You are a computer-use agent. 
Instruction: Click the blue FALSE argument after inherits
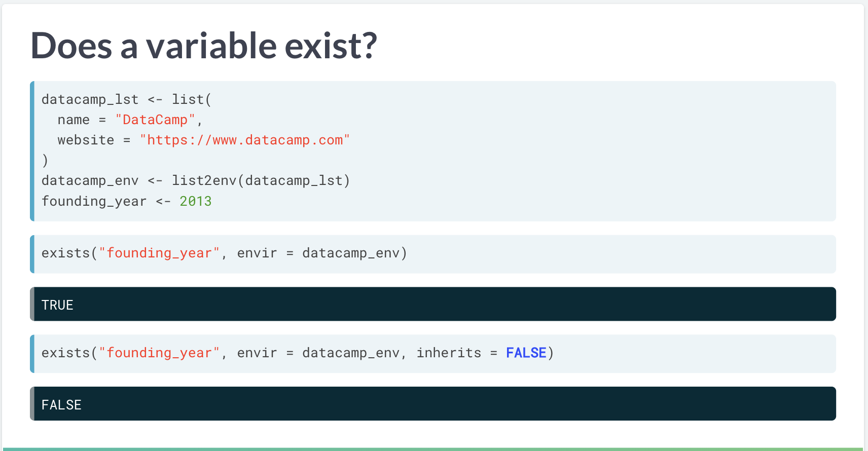point(526,353)
